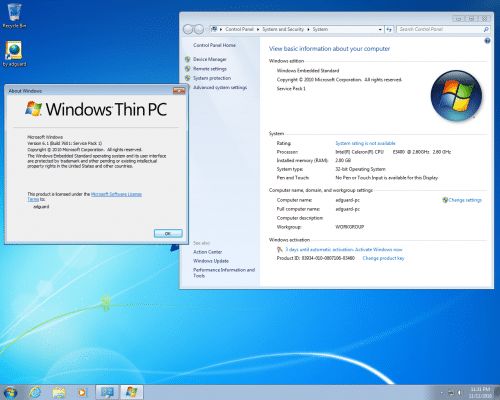Open the 'by adguard' desktop shortcut

[x=14, y=54]
